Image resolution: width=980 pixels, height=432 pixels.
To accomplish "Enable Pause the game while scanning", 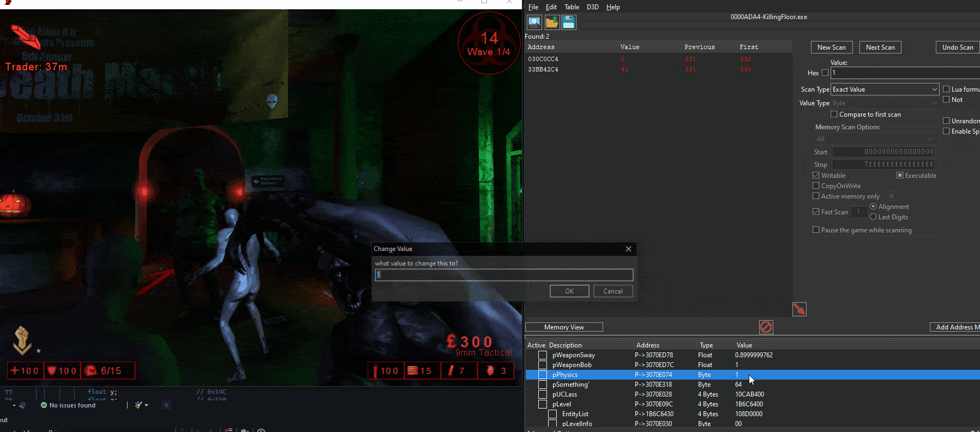I will pyautogui.click(x=816, y=230).
